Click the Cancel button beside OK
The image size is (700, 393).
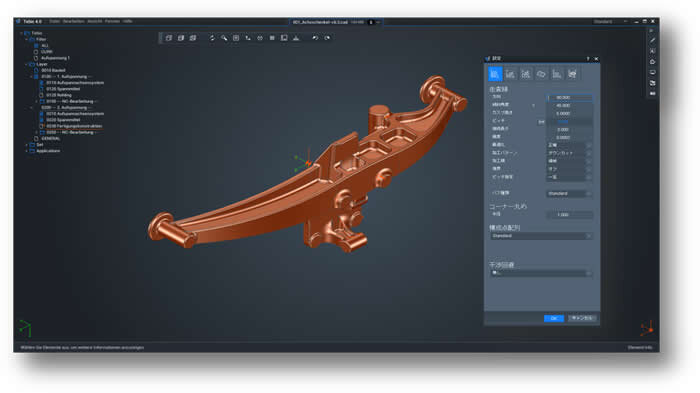click(582, 318)
